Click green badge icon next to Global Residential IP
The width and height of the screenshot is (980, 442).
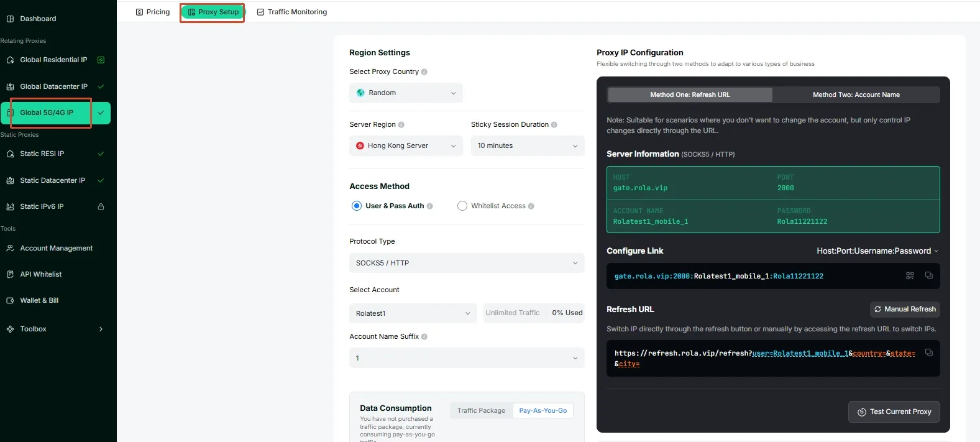point(101,60)
